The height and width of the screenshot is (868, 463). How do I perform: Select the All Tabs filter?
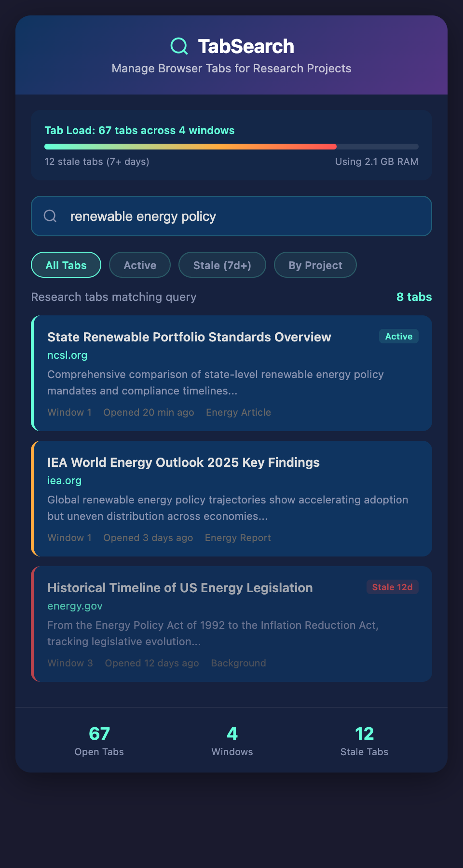click(x=66, y=265)
